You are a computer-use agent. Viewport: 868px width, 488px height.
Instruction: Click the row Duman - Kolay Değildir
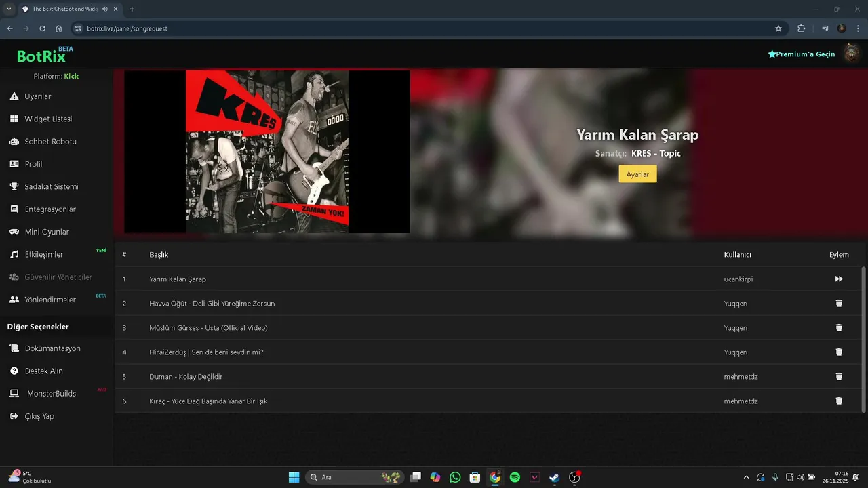point(488,377)
